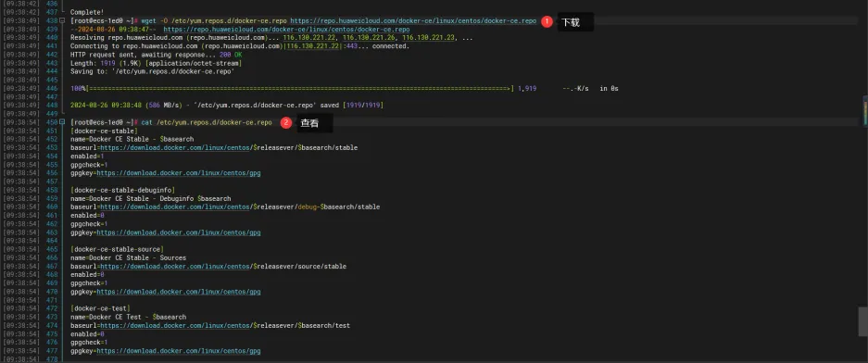Open the gpgkey link on line 477
The image size is (868, 363).
coord(178,351)
